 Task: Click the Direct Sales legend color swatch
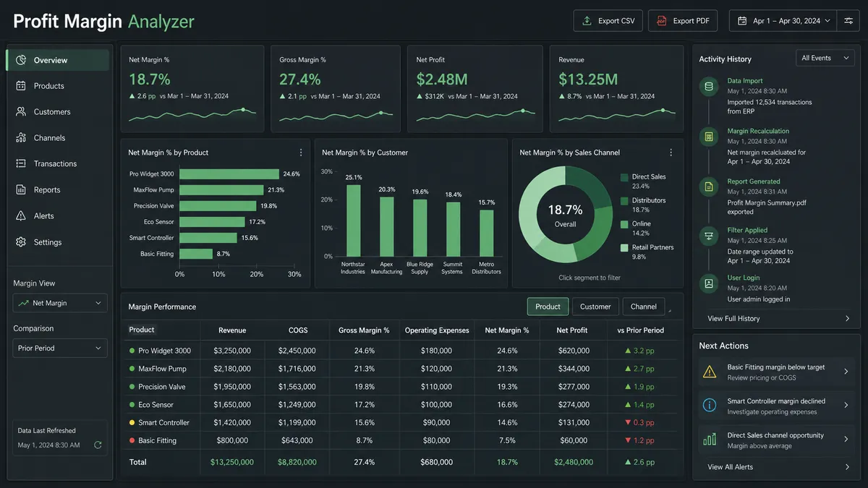[x=624, y=177]
